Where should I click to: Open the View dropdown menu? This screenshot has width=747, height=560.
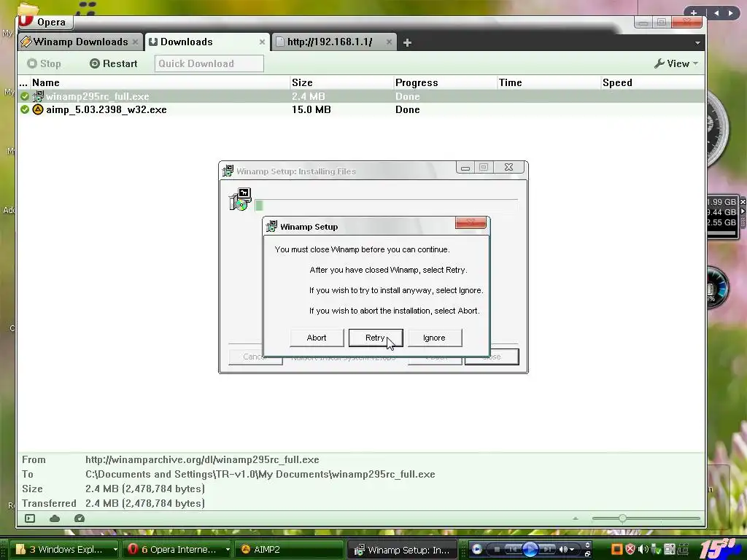(676, 63)
